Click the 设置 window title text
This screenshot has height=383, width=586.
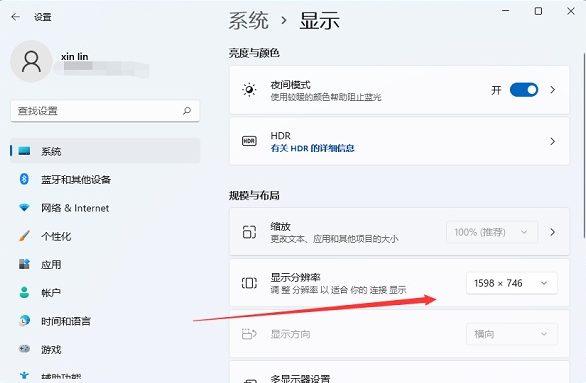coord(43,17)
